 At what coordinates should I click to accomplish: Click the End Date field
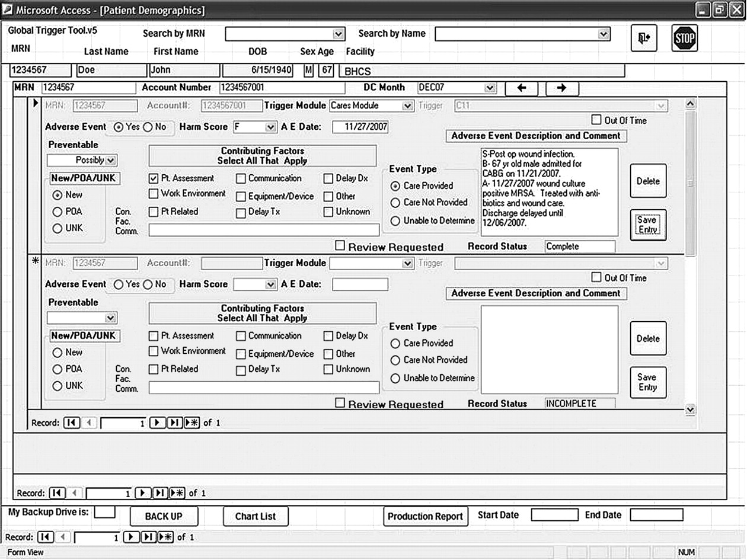point(656,515)
